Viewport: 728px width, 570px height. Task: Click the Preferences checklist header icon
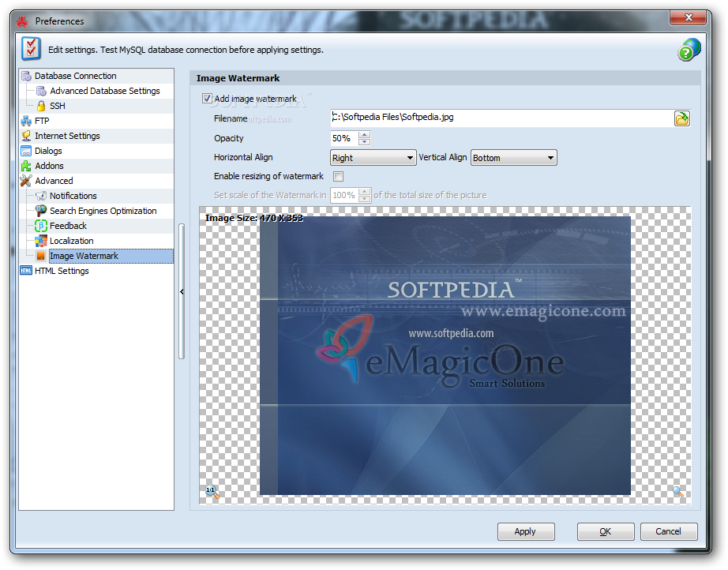click(x=31, y=48)
